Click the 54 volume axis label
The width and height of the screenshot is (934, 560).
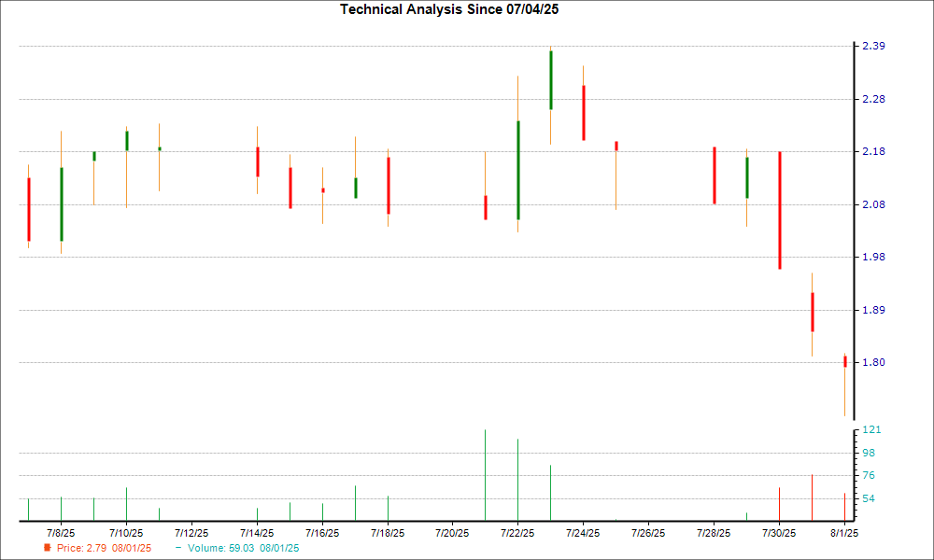pyautogui.click(x=869, y=498)
